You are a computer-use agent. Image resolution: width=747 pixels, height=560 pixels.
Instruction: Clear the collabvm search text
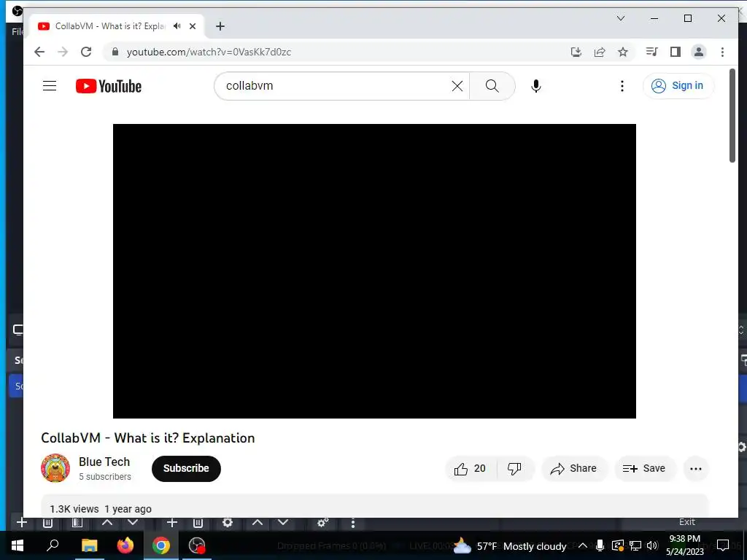(457, 86)
